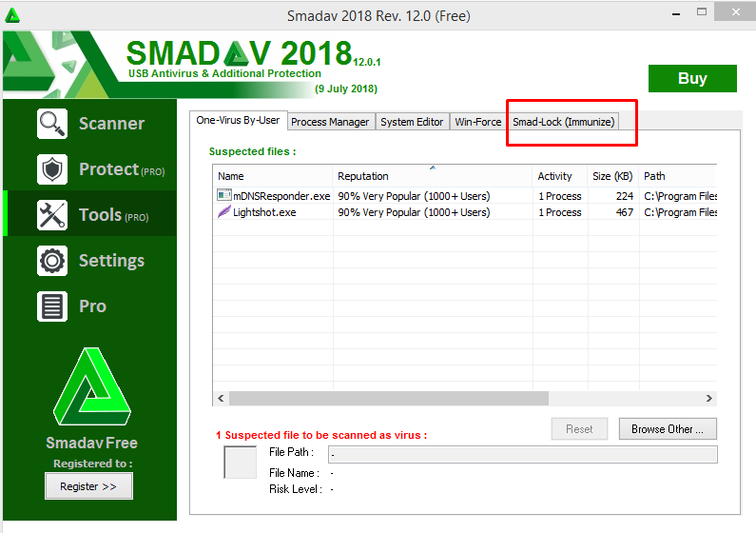756x533 pixels.
Task: Click the Browse Other ... button
Action: pos(668,429)
